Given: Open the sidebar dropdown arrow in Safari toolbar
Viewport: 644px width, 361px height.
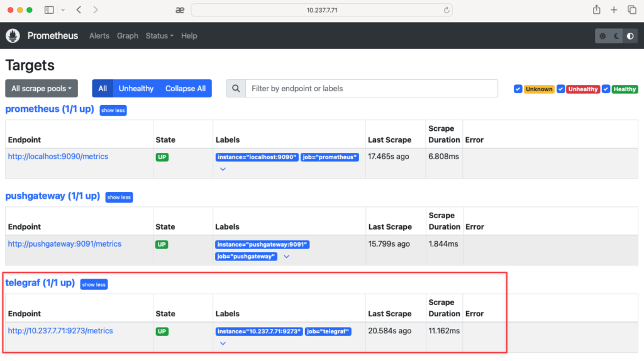Looking at the screenshot, I should [x=63, y=10].
